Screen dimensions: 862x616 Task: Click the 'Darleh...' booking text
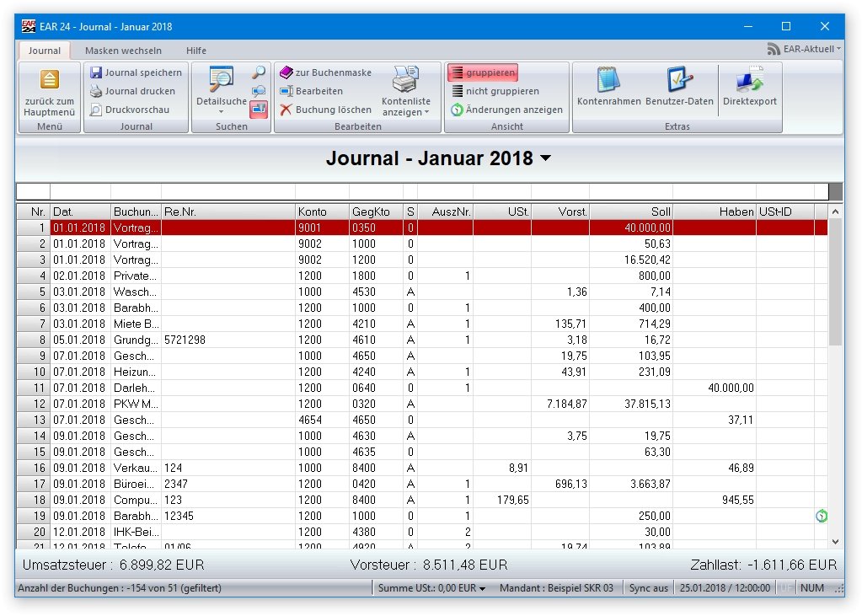(x=134, y=388)
